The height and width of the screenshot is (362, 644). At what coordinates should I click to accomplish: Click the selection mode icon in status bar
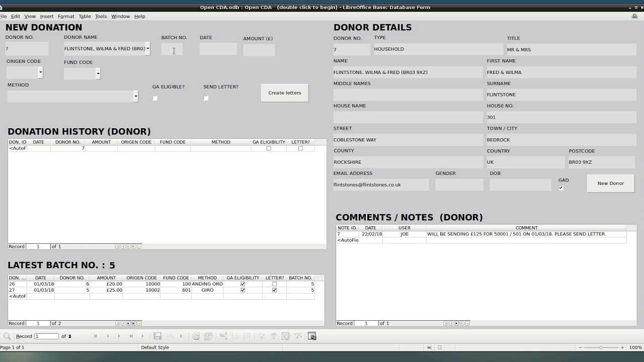pos(429,347)
